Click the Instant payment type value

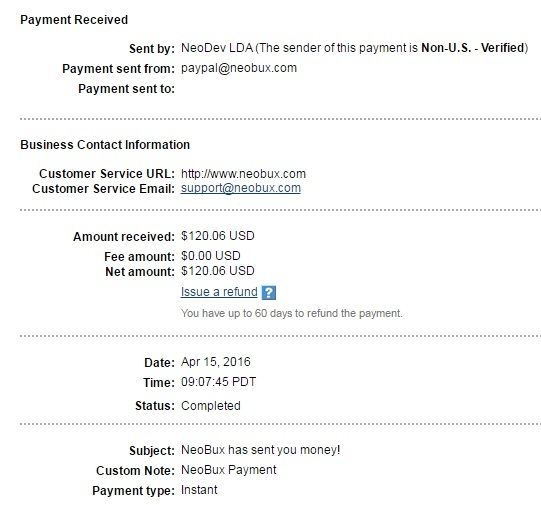click(x=199, y=490)
